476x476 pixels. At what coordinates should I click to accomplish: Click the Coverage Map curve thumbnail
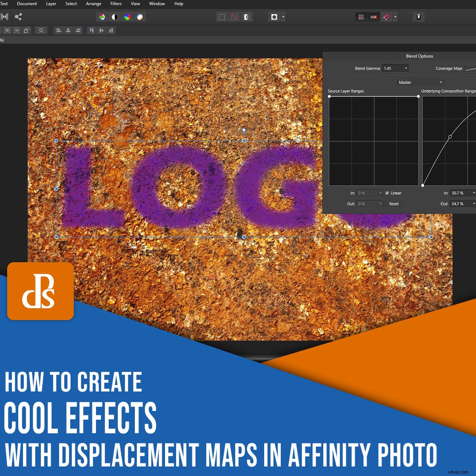pos(472,68)
